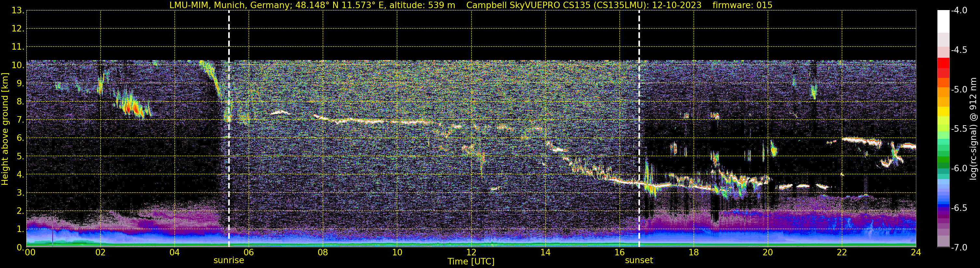Click the colorbar tick label '-4.5'

959,50
